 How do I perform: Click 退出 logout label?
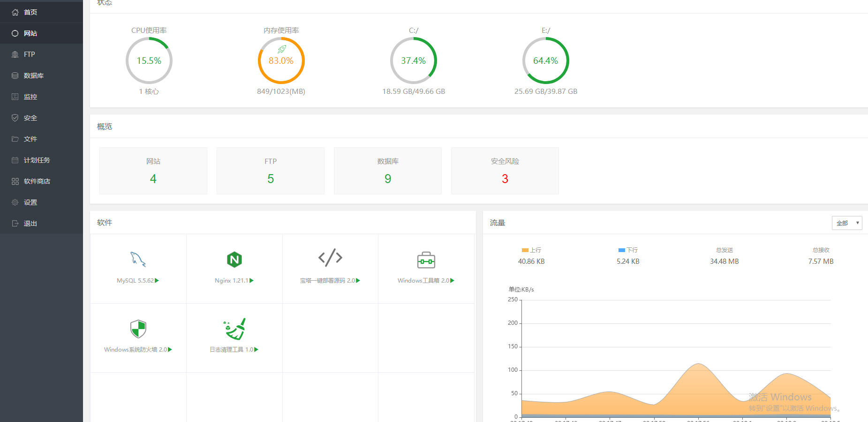point(30,223)
